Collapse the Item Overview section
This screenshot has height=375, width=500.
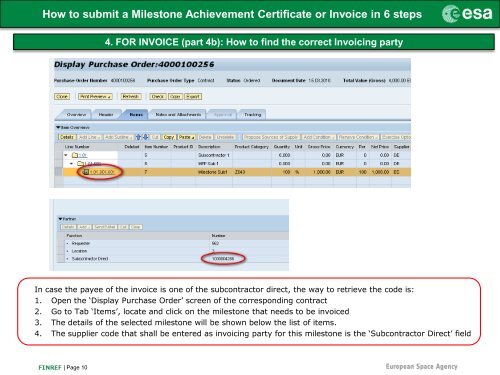(x=58, y=127)
